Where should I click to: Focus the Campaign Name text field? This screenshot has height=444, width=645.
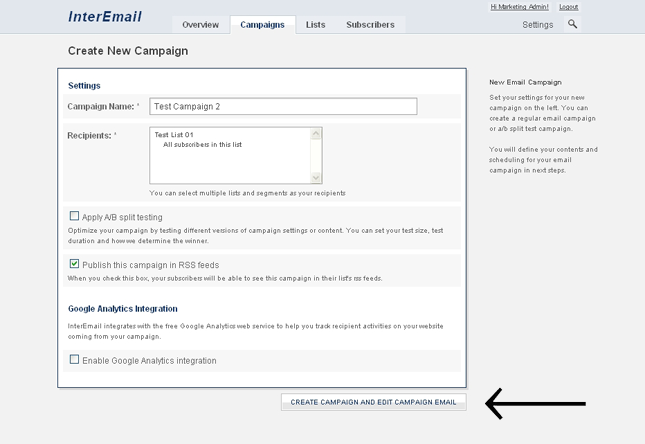(x=283, y=106)
